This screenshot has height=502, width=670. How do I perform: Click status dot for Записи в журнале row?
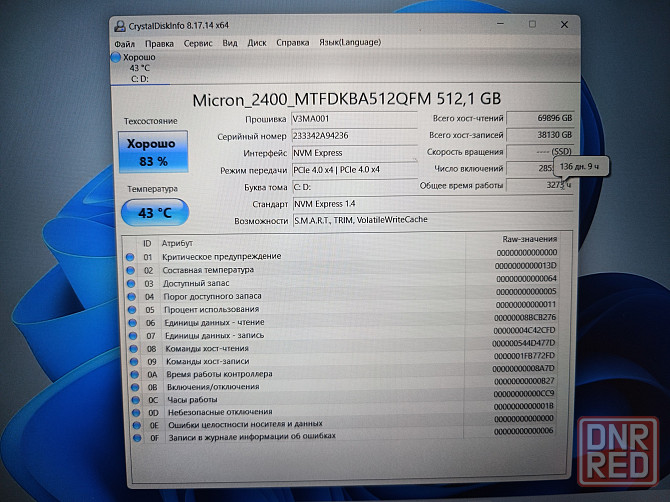tap(137, 437)
